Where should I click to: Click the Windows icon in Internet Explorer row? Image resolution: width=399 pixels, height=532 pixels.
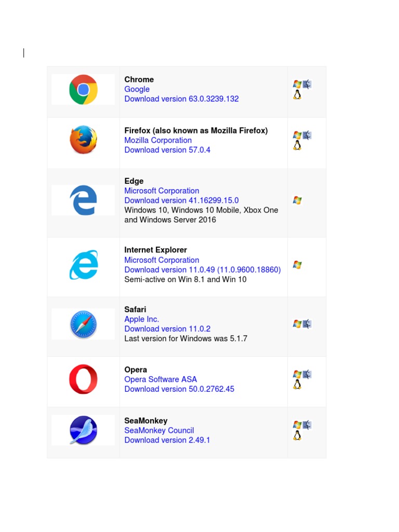(x=297, y=265)
